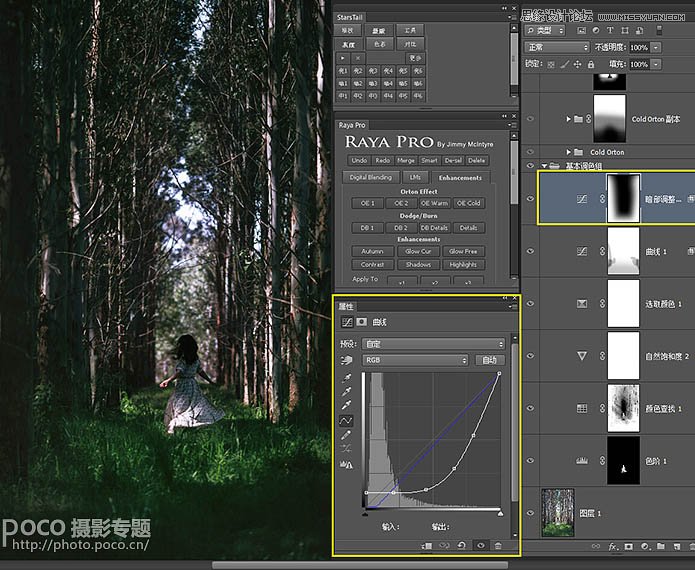Click the OE Warm button

tap(434, 203)
